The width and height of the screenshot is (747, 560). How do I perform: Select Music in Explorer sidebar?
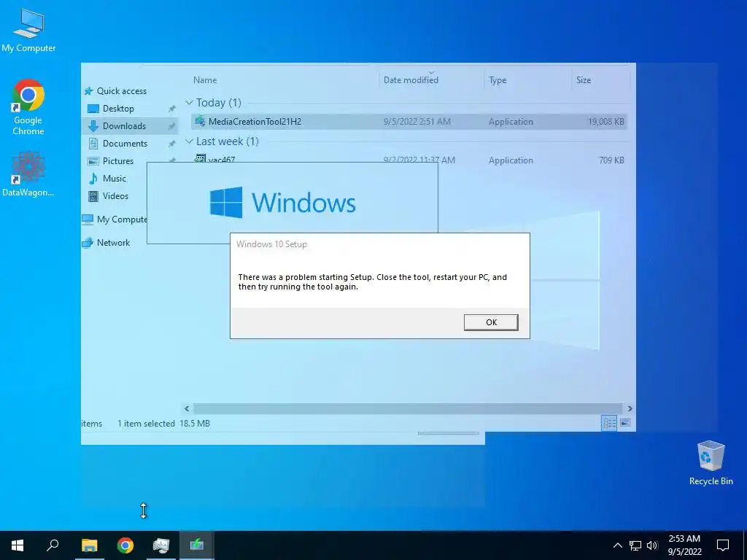tap(115, 179)
